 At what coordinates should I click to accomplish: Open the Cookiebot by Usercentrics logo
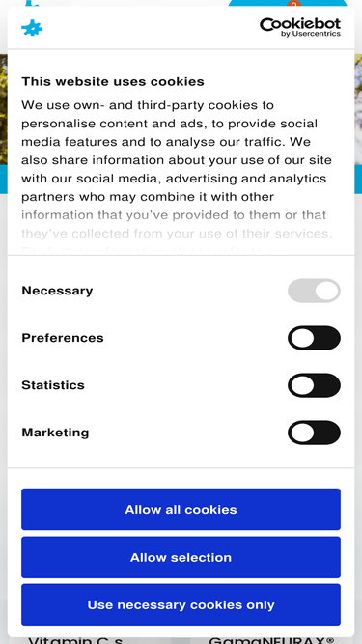pyautogui.click(x=300, y=28)
